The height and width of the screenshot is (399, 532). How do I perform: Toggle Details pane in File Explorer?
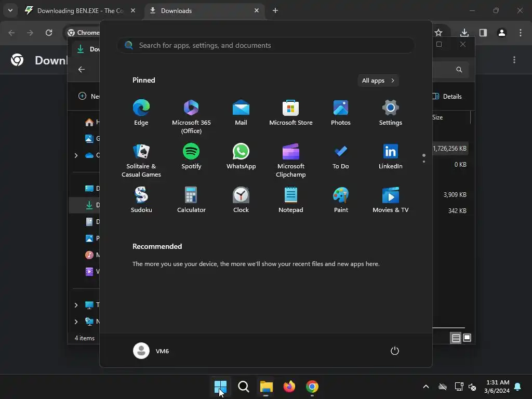(x=448, y=96)
